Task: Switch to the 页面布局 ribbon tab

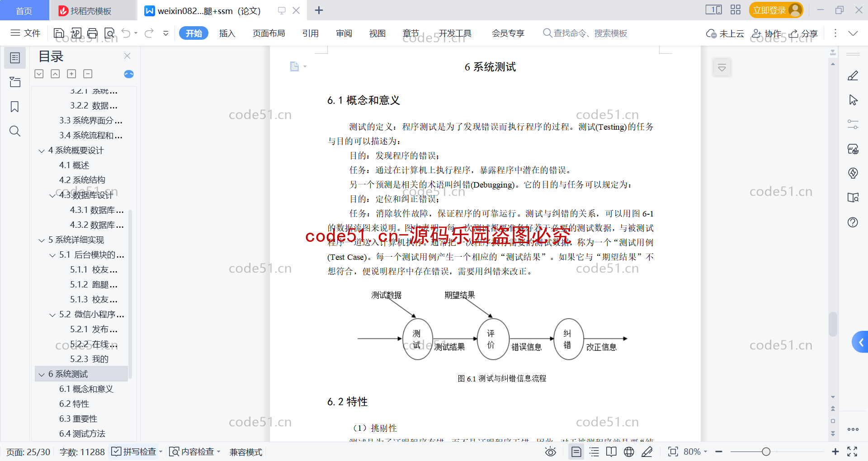Action: click(x=269, y=33)
